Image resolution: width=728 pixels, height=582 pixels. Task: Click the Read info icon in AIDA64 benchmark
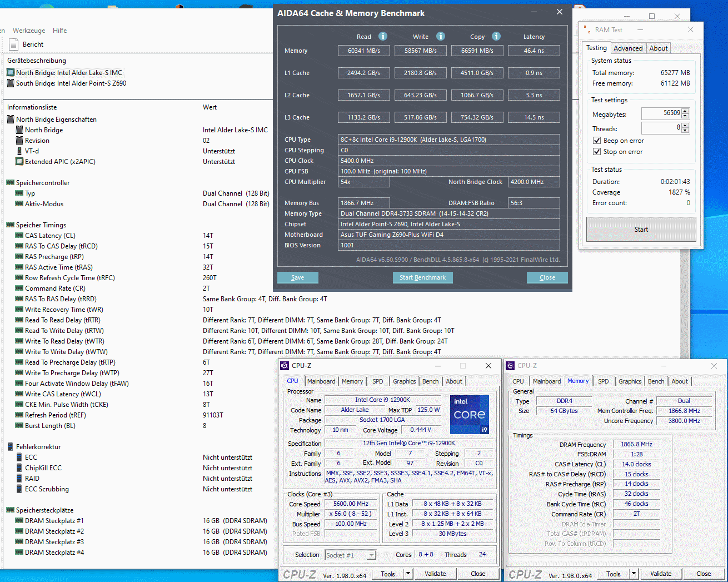383,36
